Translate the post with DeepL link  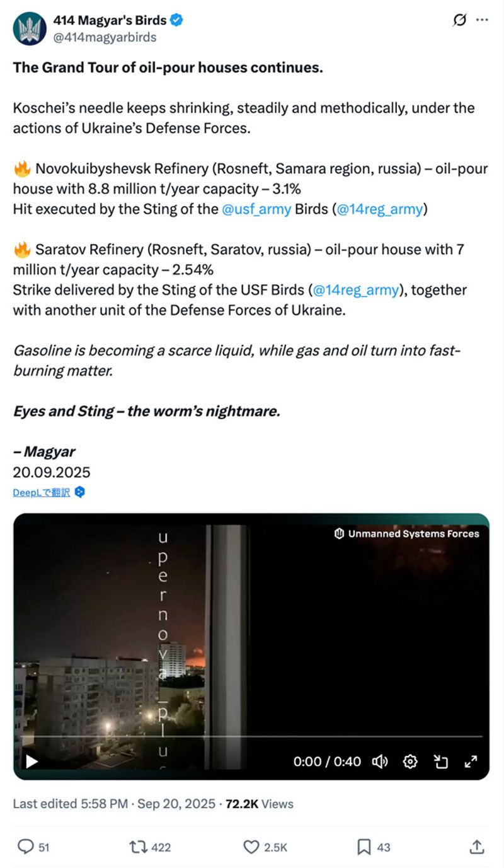[42, 492]
